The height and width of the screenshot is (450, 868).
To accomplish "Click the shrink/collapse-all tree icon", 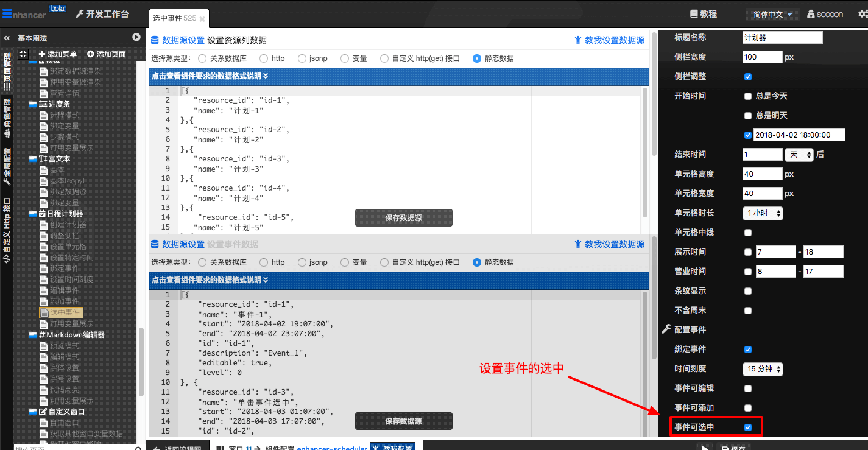I will [23, 54].
